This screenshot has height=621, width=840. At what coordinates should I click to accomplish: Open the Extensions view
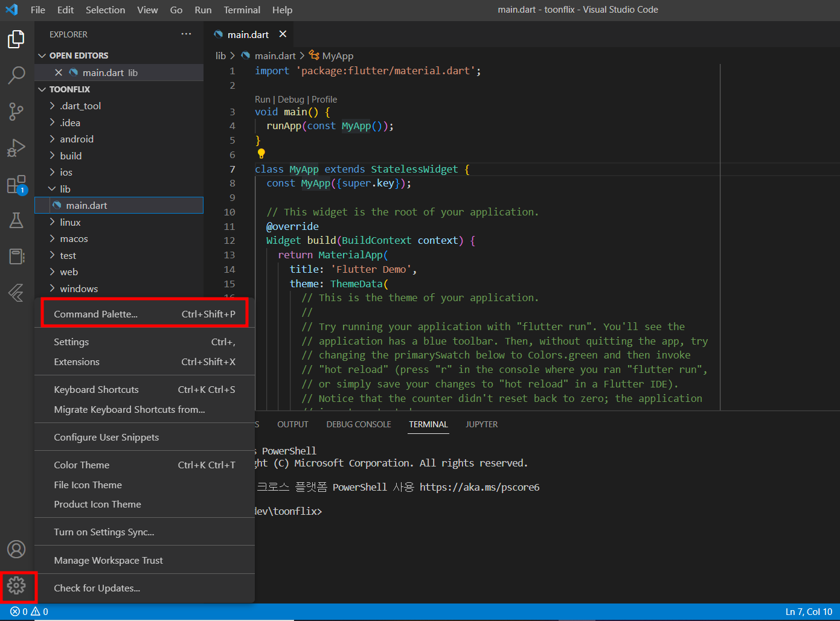[x=16, y=184]
